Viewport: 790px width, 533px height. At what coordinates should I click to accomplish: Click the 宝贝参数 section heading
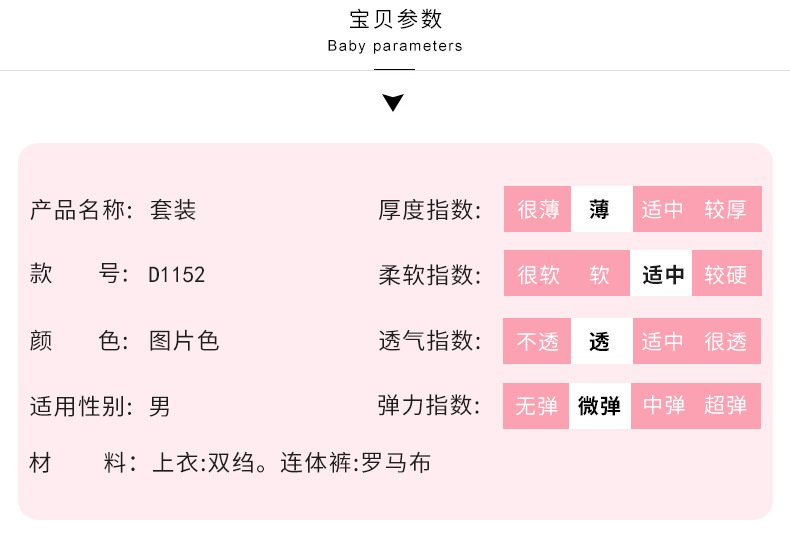tap(395, 20)
